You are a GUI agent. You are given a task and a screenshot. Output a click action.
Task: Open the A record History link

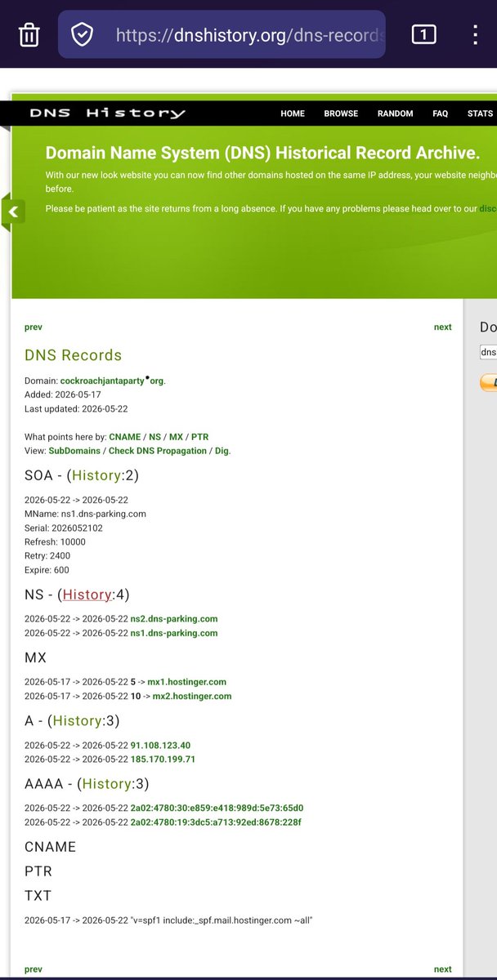78,720
